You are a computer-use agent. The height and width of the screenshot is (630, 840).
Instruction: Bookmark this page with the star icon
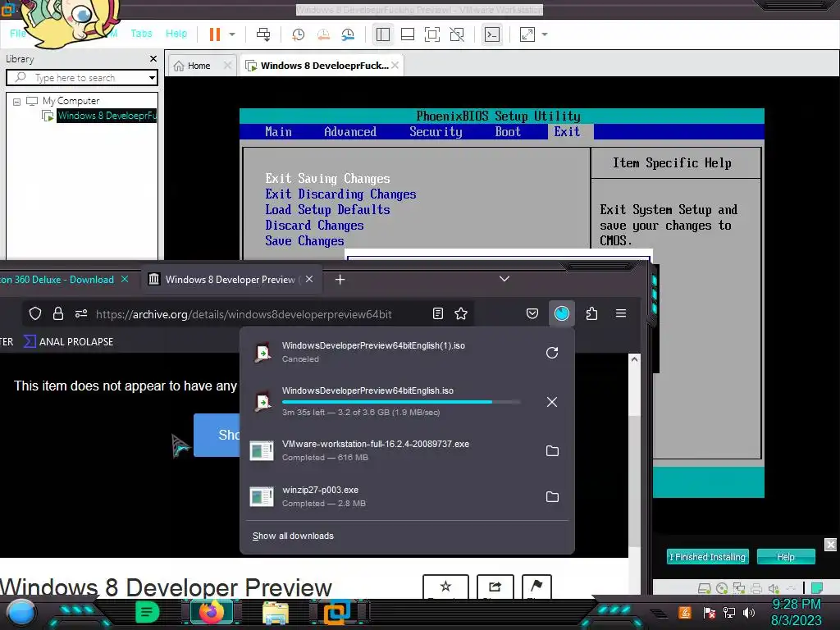pos(461,313)
